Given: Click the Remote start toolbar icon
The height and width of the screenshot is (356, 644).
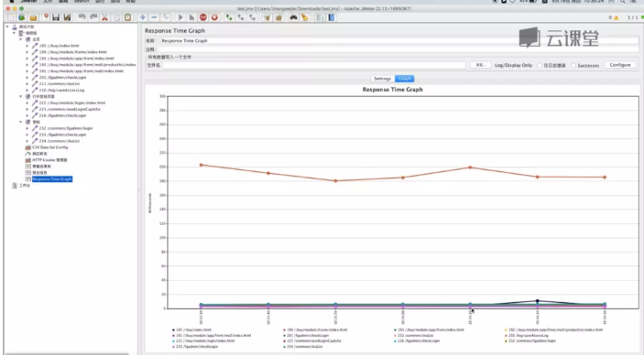Looking at the screenshot, I should pos(229,17).
